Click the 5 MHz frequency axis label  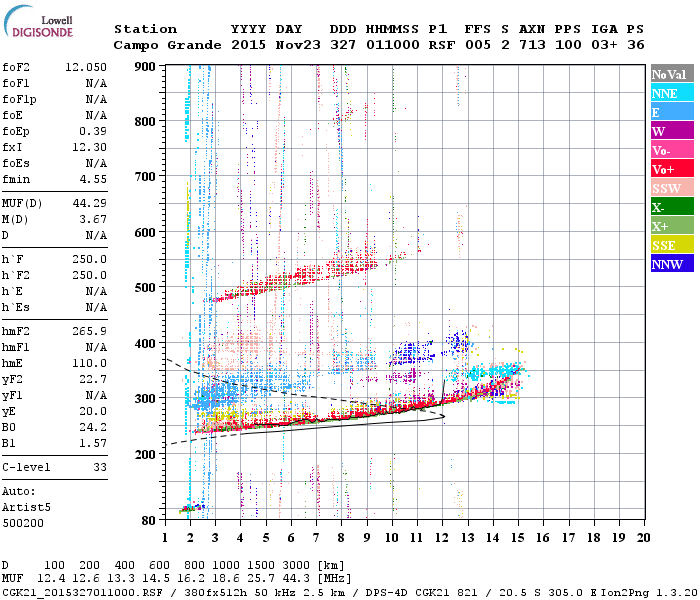click(266, 538)
